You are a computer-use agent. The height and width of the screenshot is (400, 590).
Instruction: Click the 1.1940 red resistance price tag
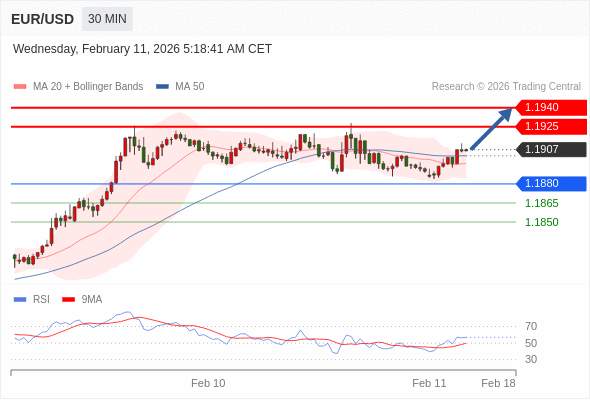pyautogui.click(x=551, y=108)
